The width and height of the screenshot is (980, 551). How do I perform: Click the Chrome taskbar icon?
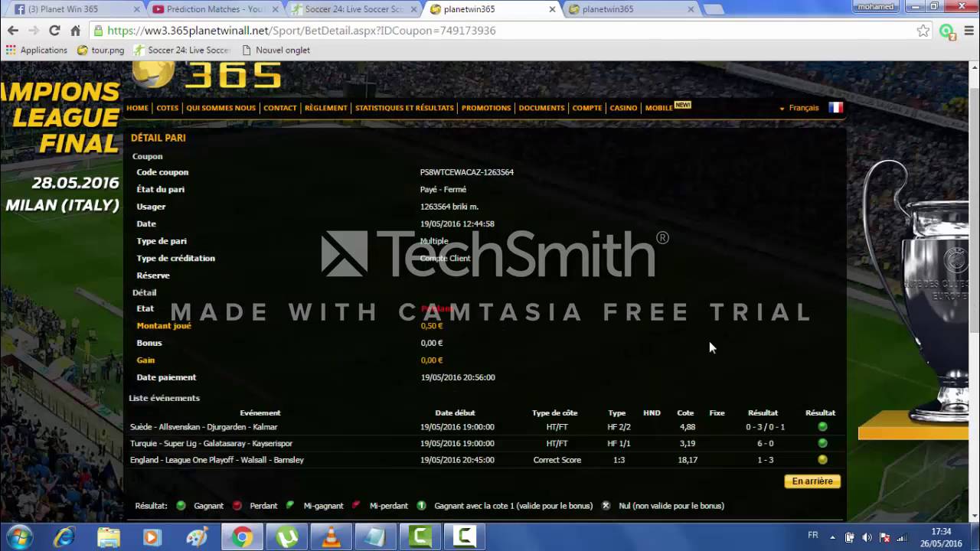click(x=242, y=537)
